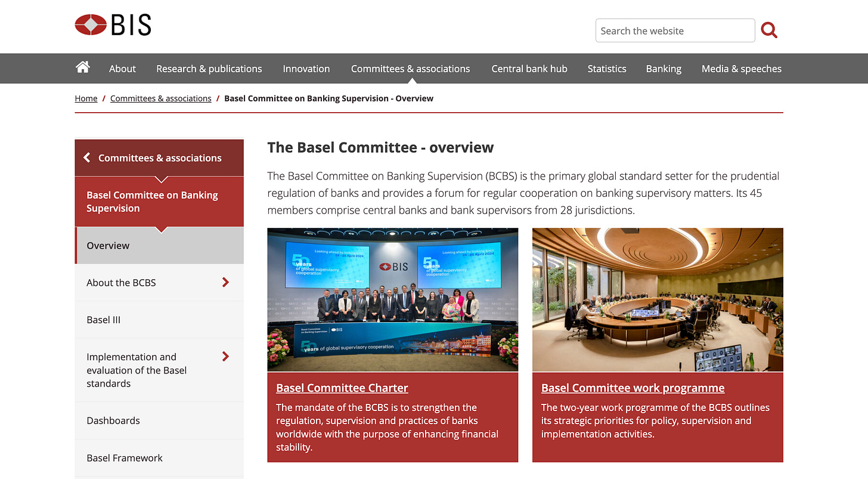Select Overview in the sidebar

pyautogui.click(x=159, y=245)
